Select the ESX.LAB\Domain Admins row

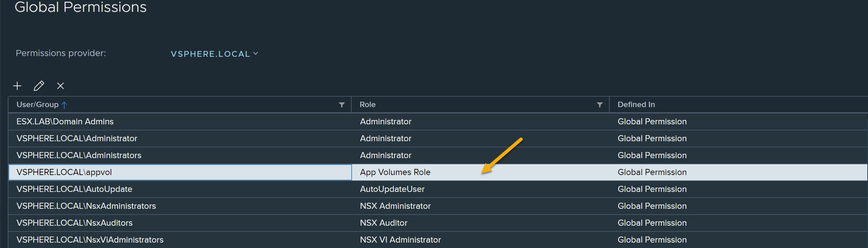tap(438, 122)
